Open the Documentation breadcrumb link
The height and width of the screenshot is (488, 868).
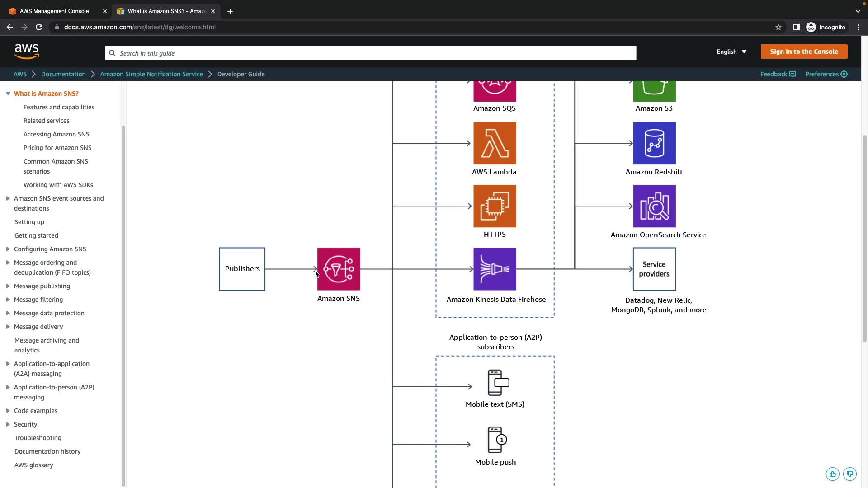[63, 74]
